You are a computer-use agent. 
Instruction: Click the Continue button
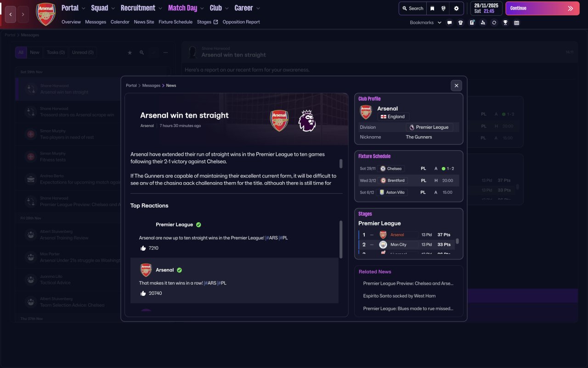coord(543,8)
